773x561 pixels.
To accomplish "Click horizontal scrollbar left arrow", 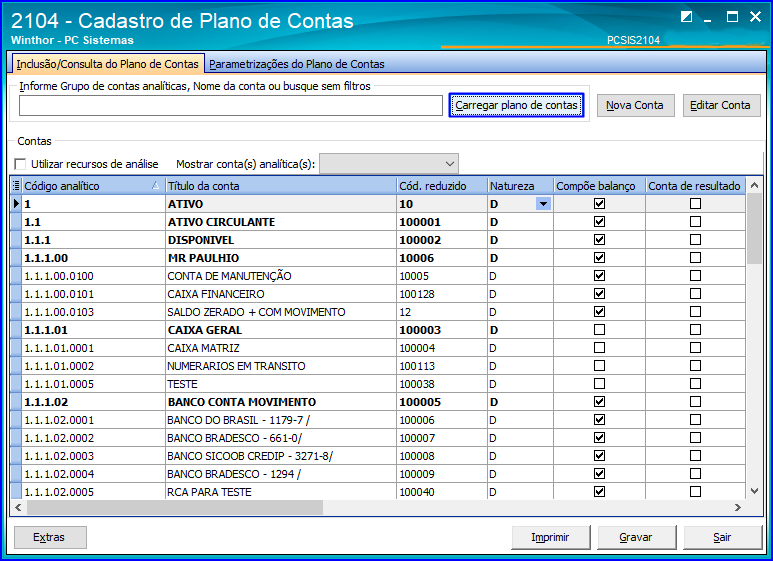I will [18, 507].
